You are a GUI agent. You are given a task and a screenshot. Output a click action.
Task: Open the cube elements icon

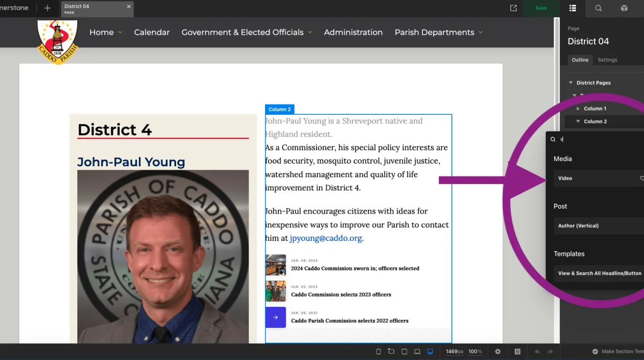pos(624,8)
